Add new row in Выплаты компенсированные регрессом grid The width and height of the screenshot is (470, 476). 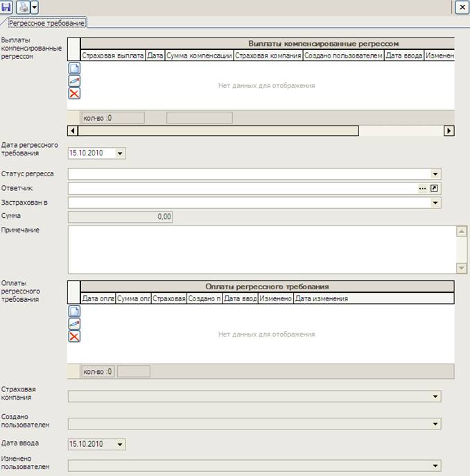74,69
